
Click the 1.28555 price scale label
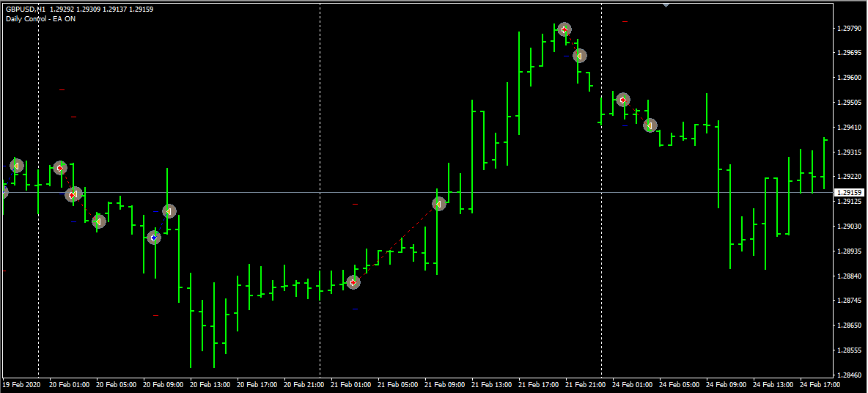[849, 350]
